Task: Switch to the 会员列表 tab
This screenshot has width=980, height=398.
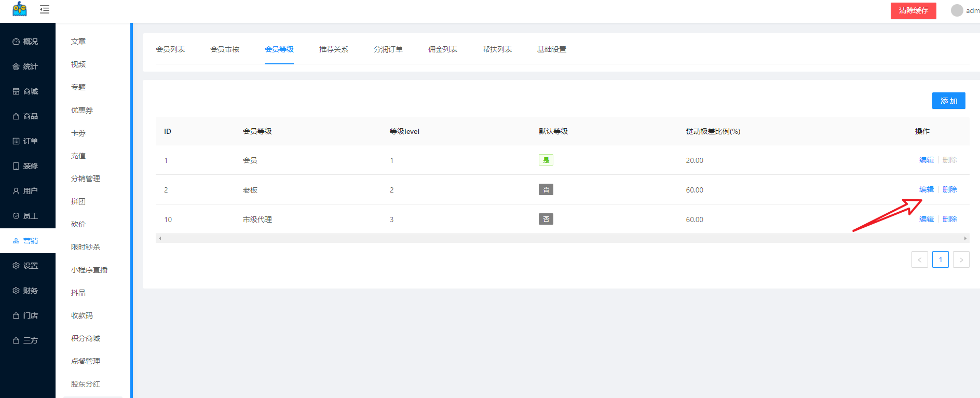Action: pyautogui.click(x=170, y=49)
